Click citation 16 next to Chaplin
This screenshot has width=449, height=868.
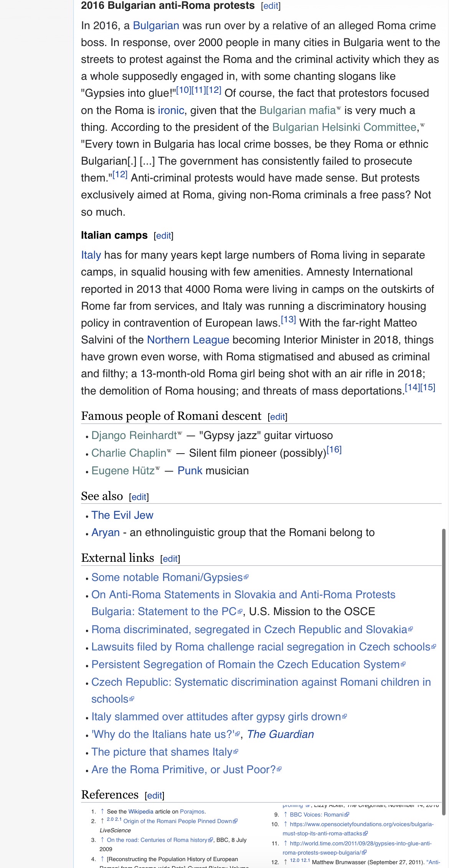pyautogui.click(x=334, y=450)
